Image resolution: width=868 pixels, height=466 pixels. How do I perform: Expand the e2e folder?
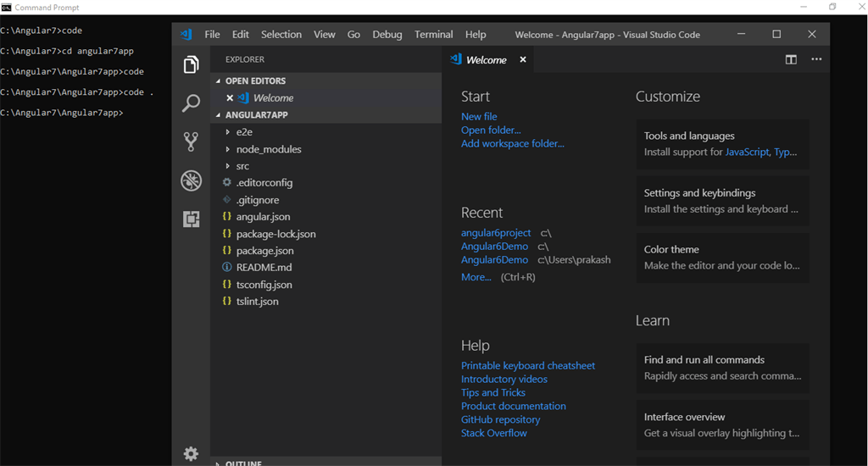(x=227, y=131)
